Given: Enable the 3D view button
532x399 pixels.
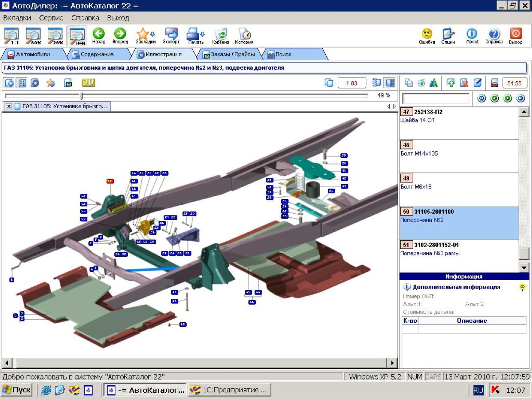Looking at the screenshot, I should click(x=88, y=83).
